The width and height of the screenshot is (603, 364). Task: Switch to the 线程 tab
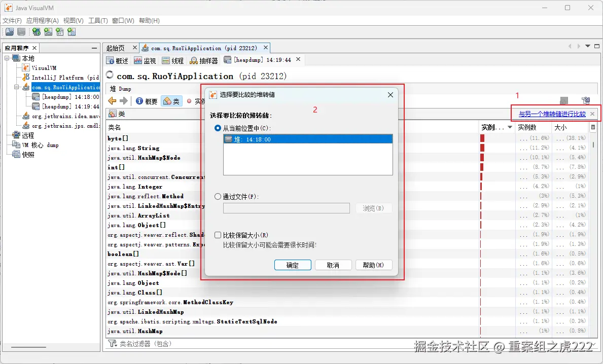[172, 61]
